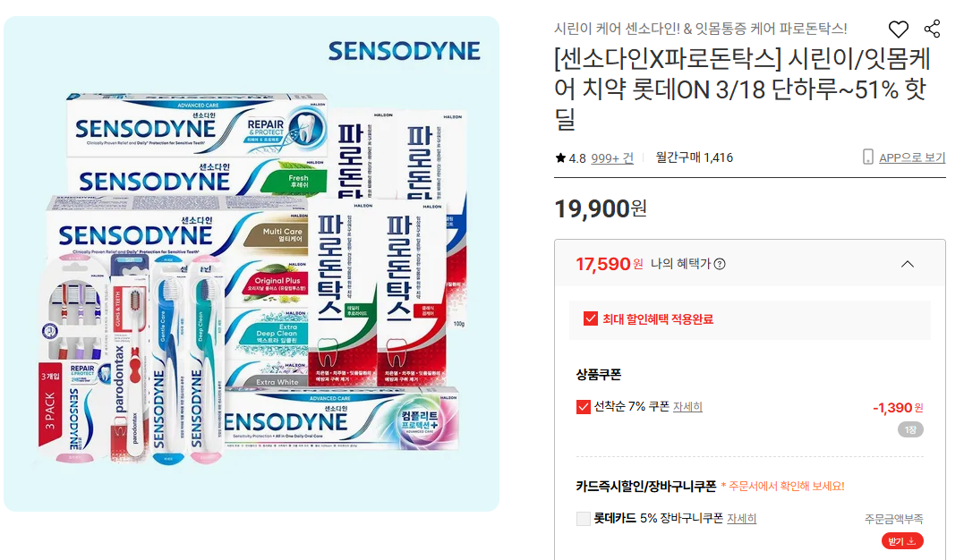
Task: Click the download arrow on 받기 button
Action: click(911, 541)
